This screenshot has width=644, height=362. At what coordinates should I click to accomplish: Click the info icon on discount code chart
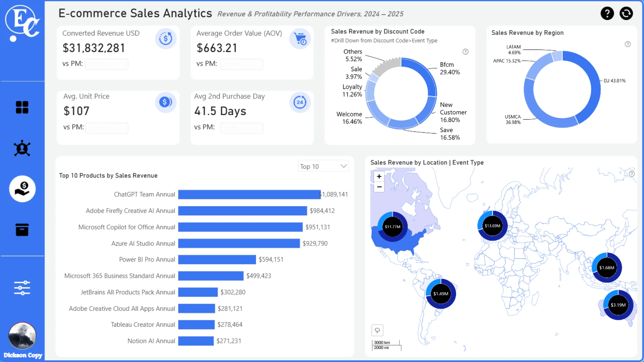pos(465,52)
